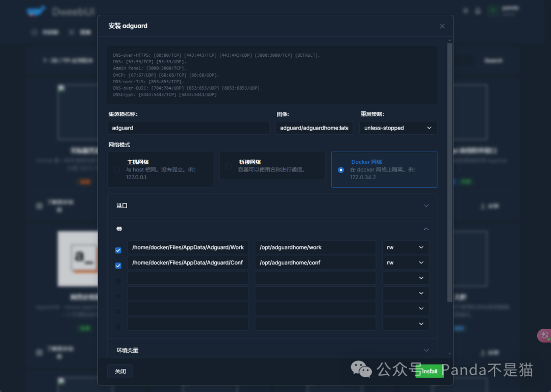Collapse the 卷 volumes section
551x392 pixels.
pyautogui.click(x=272, y=229)
